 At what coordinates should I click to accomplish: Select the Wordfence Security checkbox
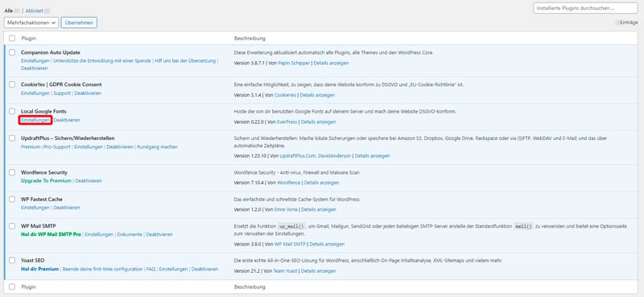(x=12, y=172)
